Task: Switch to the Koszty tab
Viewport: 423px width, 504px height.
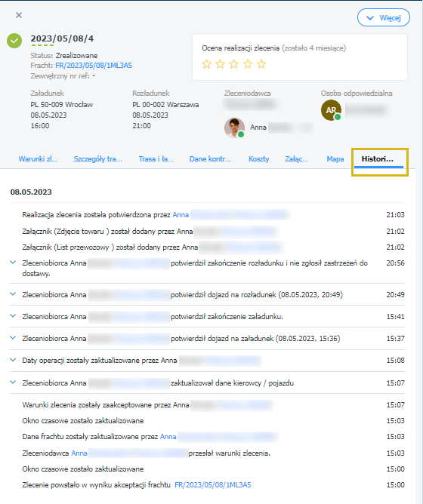Action: (259, 158)
